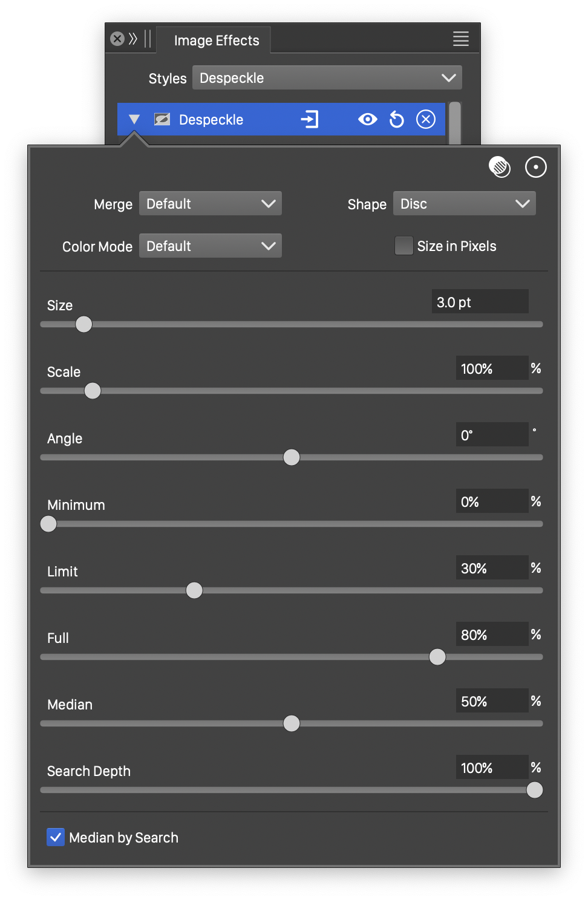Toggle Despeckle effect visibility eye

click(367, 119)
